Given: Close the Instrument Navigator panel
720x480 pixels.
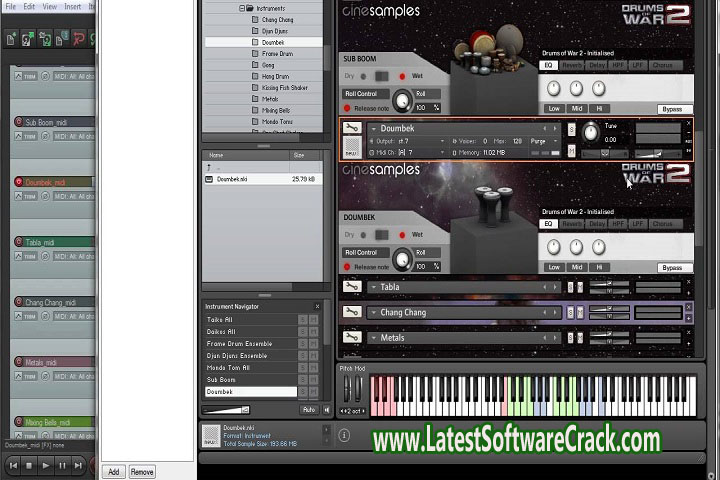Looking at the screenshot, I should [x=317, y=306].
